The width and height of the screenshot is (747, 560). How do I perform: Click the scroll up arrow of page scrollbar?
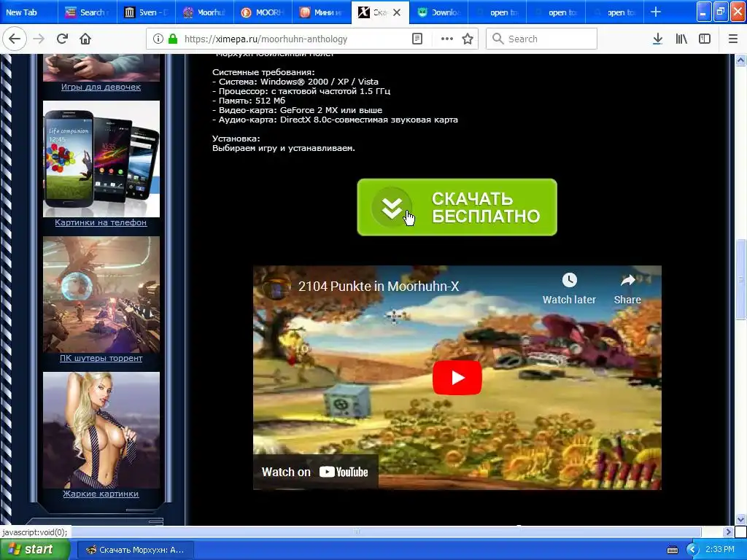pyautogui.click(x=740, y=60)
